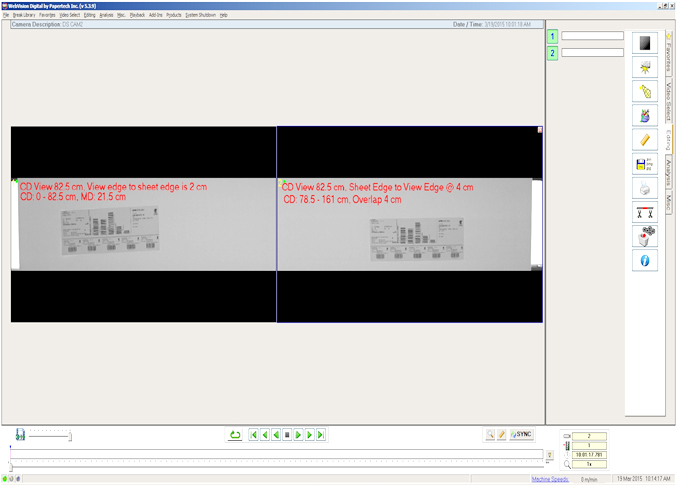Click the Machine Speeds link
677x485 pixels.
tap(550, 479)
